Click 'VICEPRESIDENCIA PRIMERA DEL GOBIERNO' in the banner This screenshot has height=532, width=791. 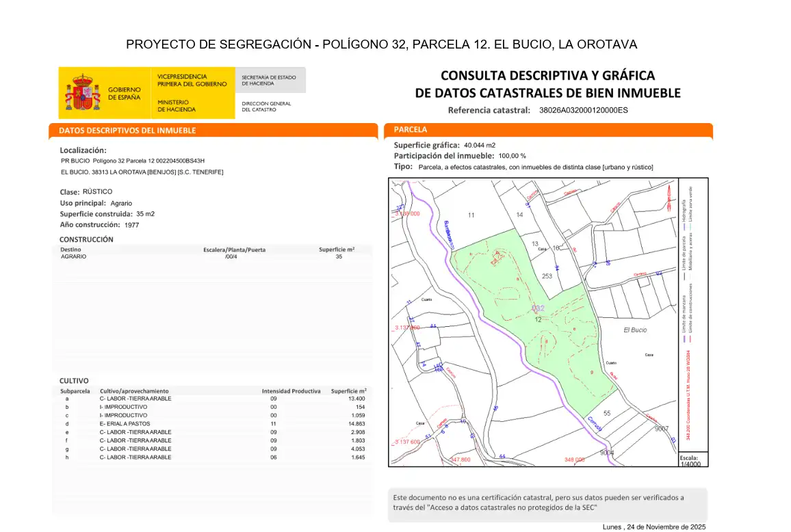click(192, 80)
